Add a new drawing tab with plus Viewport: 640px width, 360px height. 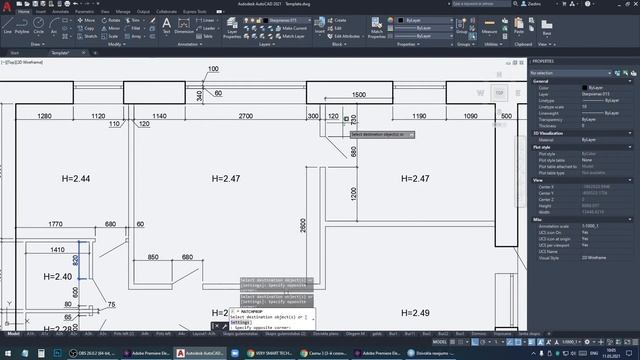[x=95, y=53]
